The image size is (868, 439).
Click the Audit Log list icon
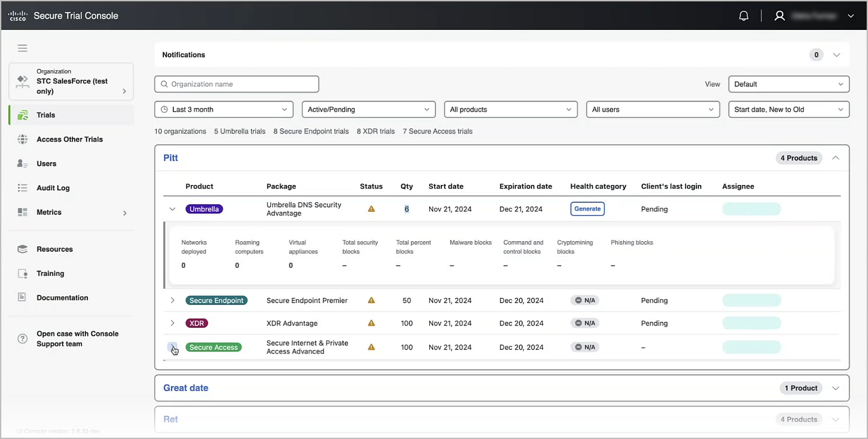[23, 188]
